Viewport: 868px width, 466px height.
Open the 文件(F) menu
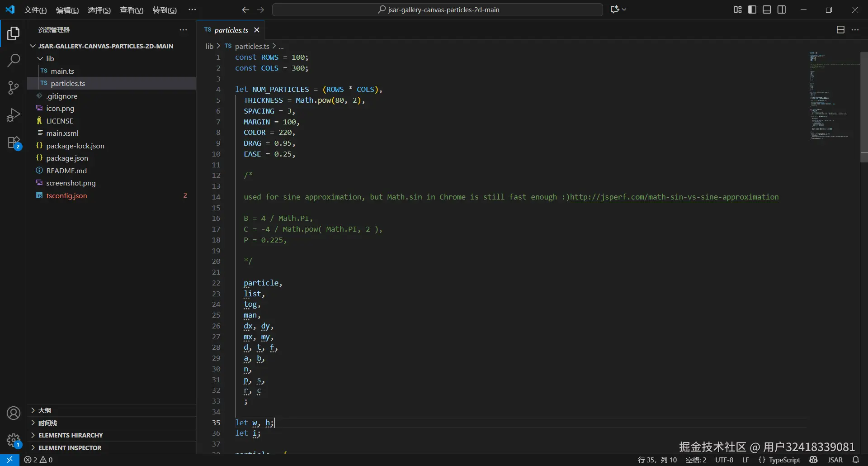tap(35, 10)
